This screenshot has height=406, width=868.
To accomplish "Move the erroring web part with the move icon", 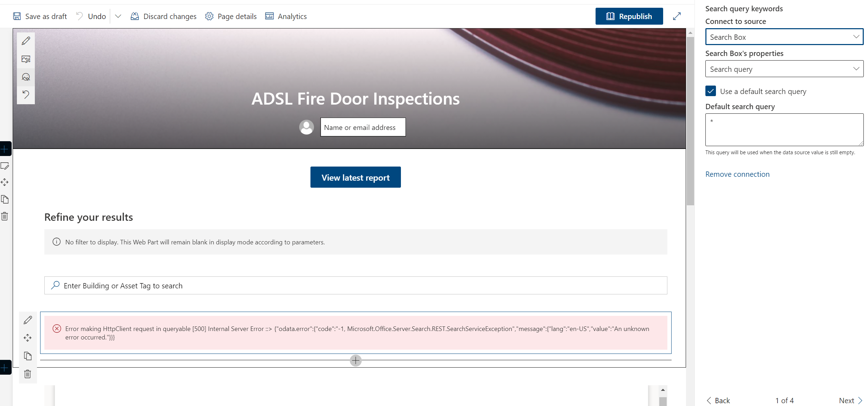I will 28,338.
